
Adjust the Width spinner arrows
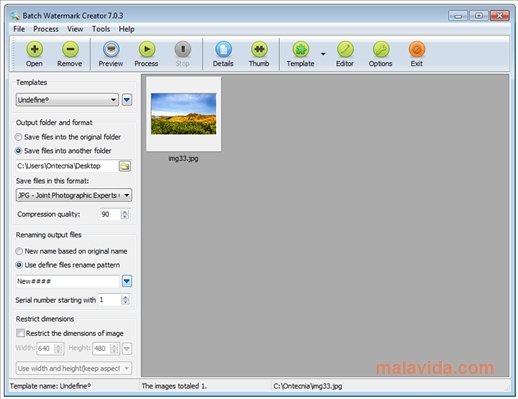click(x=58, y=349)
